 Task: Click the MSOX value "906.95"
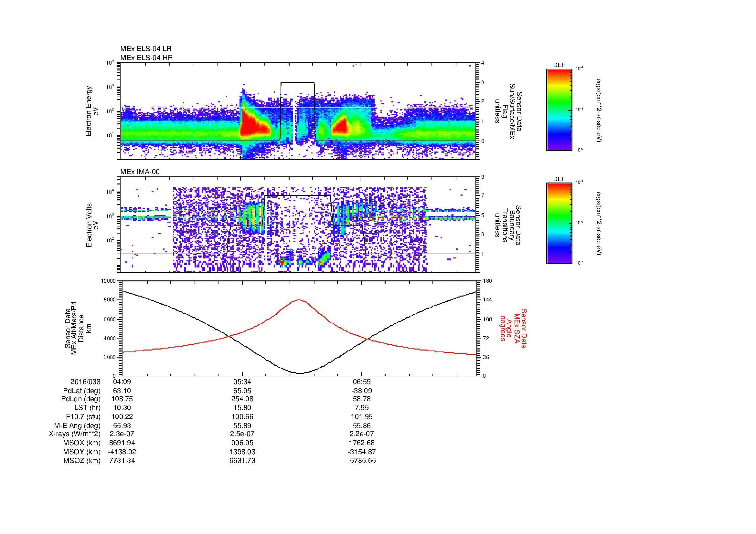click(242, 443)
